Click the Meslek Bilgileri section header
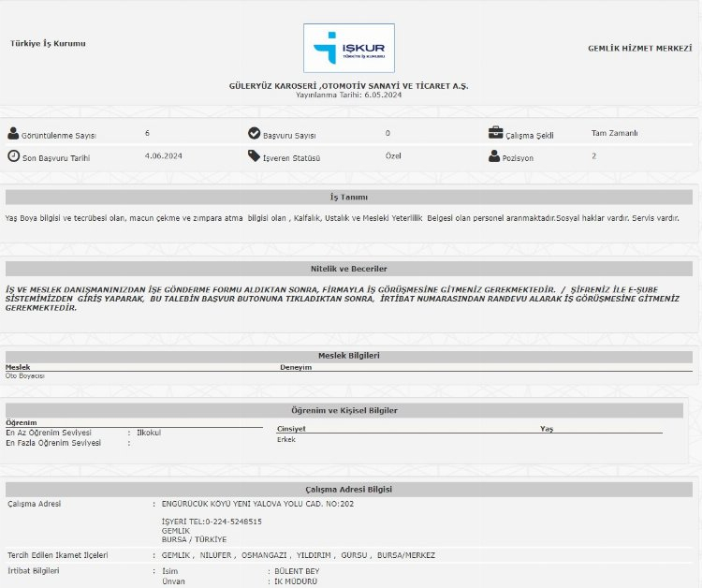This screenshot has width=702, height=588. point(348,356)
